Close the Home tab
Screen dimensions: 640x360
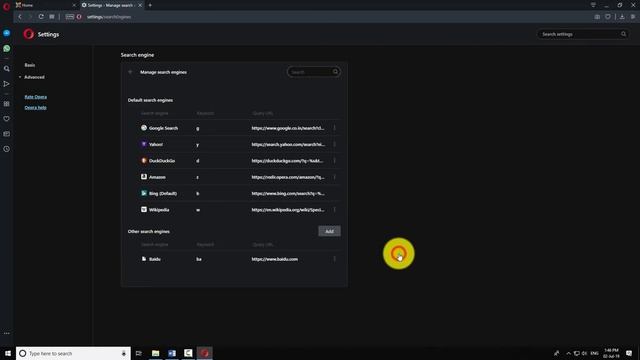74,5
